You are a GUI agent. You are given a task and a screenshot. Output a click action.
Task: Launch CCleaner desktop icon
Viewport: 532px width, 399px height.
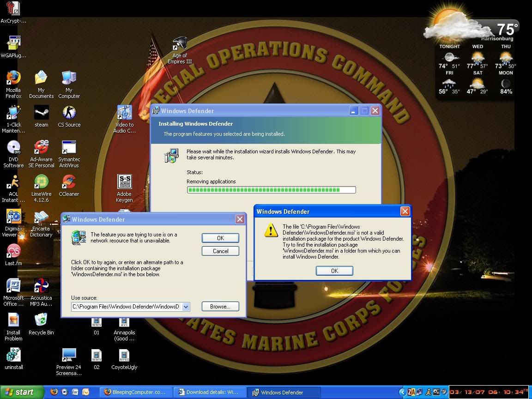click(x=69, y=185)
